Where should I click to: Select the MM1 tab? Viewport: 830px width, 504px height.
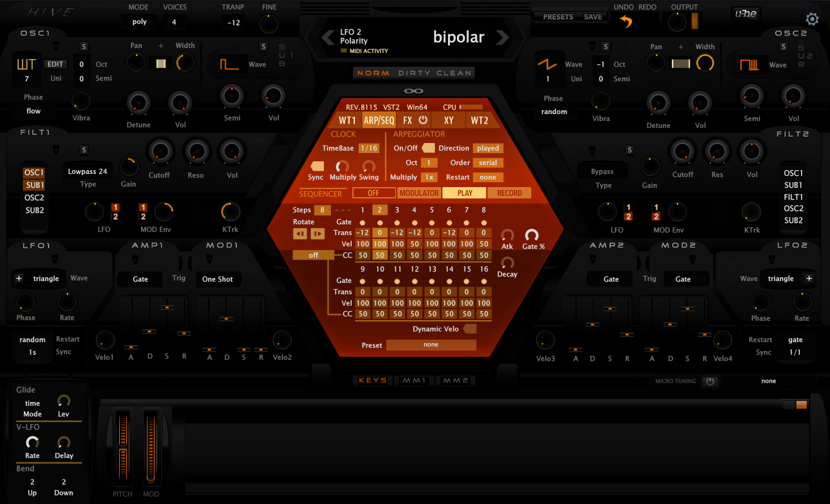415,381
